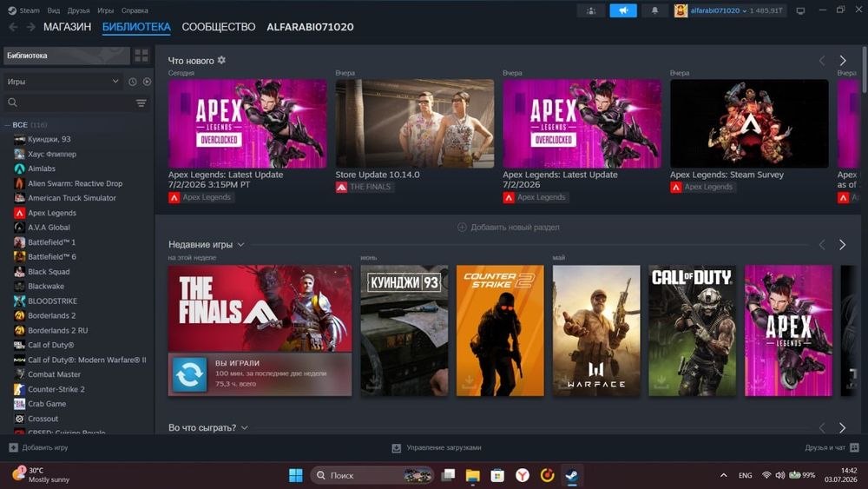Image resolution: width=868 pixels, height=489 pixels.
Task: Click the taskbar Поиск search box
Action: click(x=372, y=475)
